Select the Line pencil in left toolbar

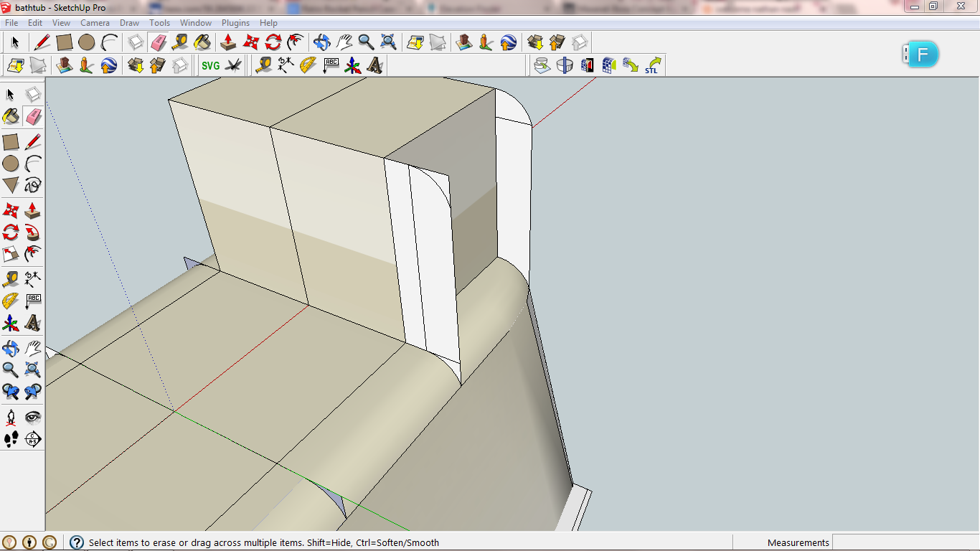click(33, 142)
